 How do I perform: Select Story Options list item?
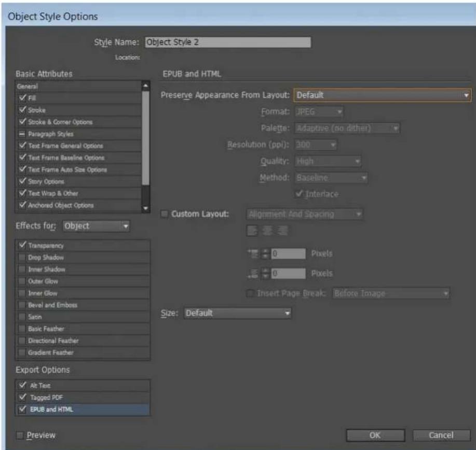[x=78, y=182]
